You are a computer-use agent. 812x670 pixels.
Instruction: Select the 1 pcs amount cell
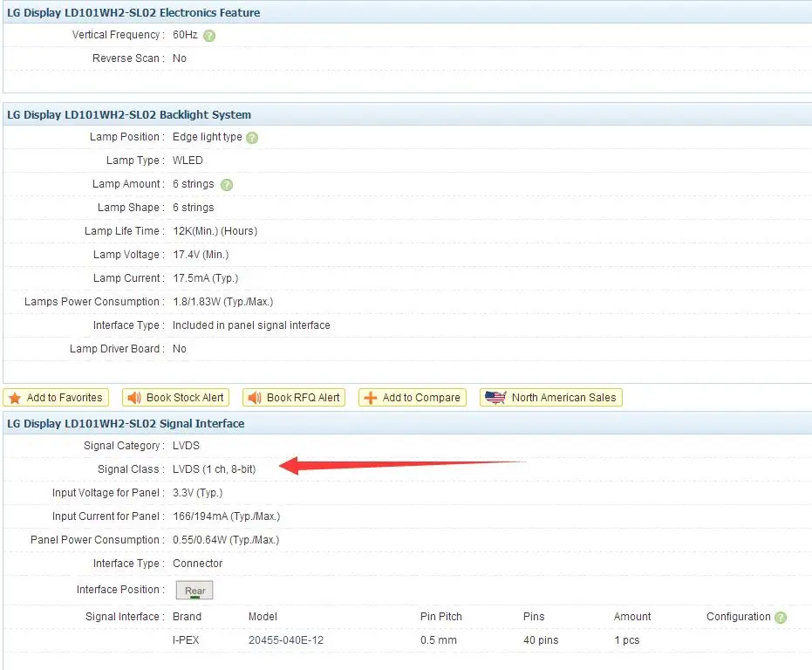[x=626, y=640]
